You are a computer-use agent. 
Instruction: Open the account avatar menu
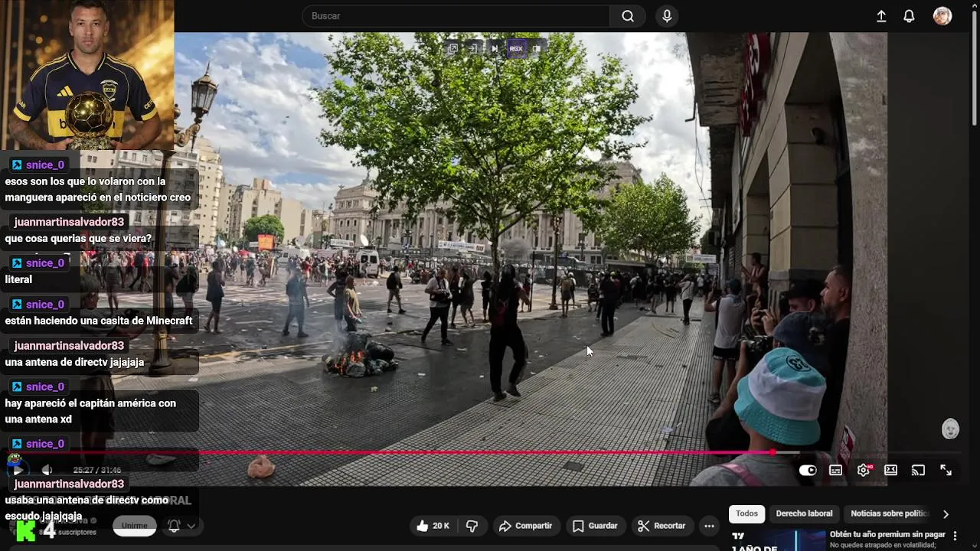(x=942, y=16)
